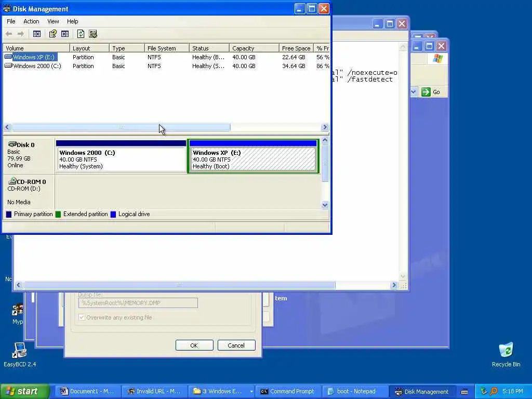Open the File menu

[x=11, y=21]
